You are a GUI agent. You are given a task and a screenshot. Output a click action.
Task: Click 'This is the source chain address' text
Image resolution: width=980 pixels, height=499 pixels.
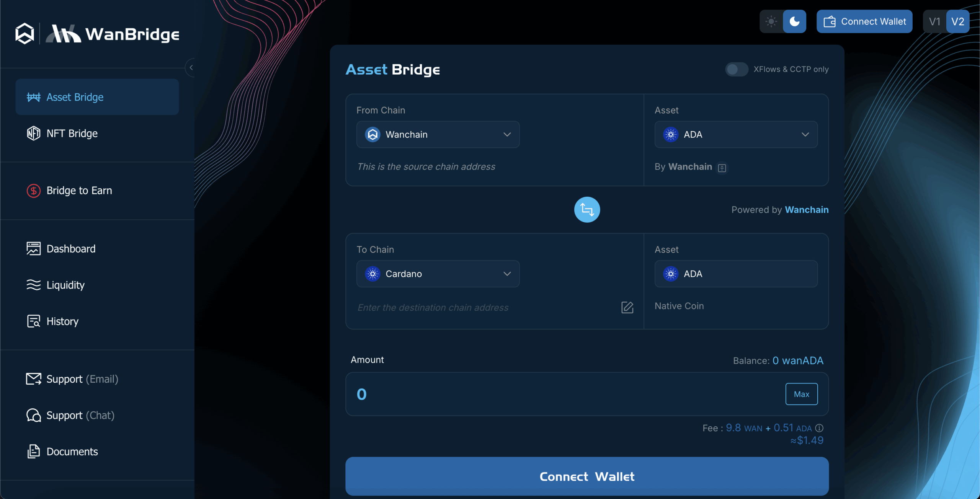pos(426,166)
